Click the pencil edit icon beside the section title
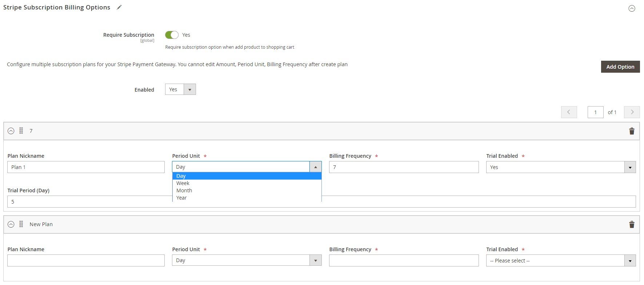The image size is (644, 285). (x=119, y=7)
